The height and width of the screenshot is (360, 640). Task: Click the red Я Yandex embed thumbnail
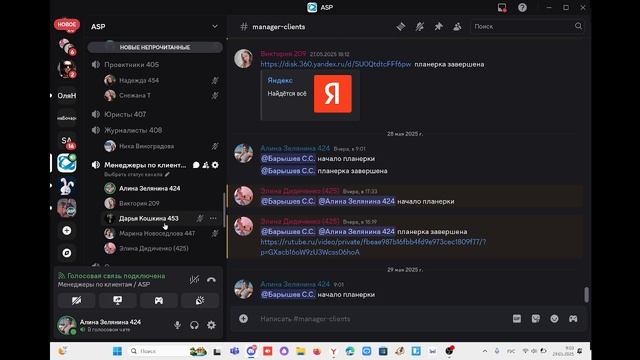point(333,94)
